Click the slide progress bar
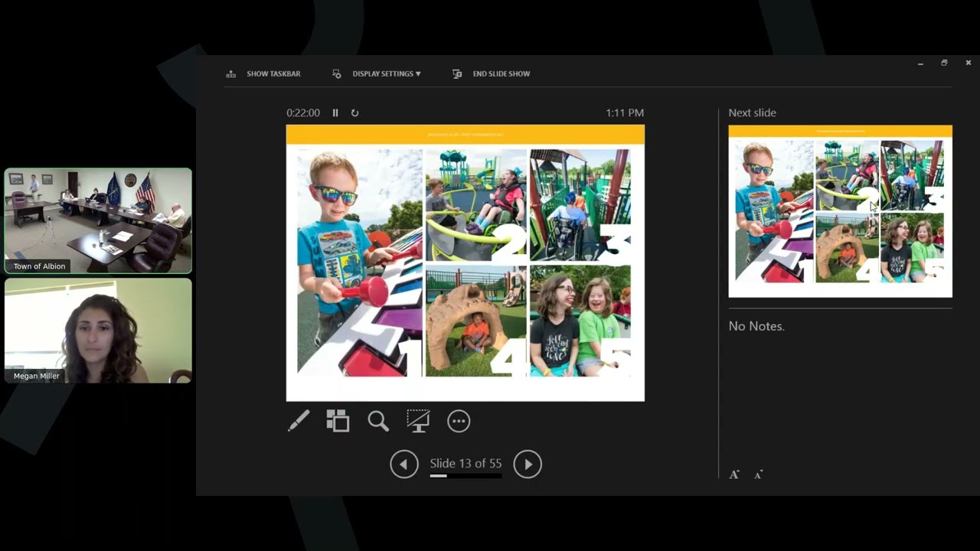Image resolution: width=980 pixels, height=551 pixels. coord(465,476)
